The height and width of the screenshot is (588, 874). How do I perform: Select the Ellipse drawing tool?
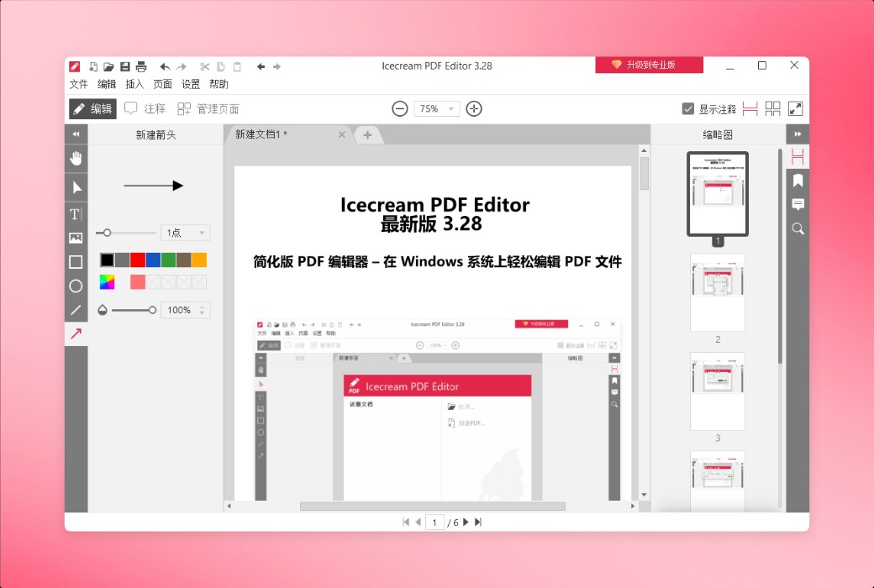76,286
